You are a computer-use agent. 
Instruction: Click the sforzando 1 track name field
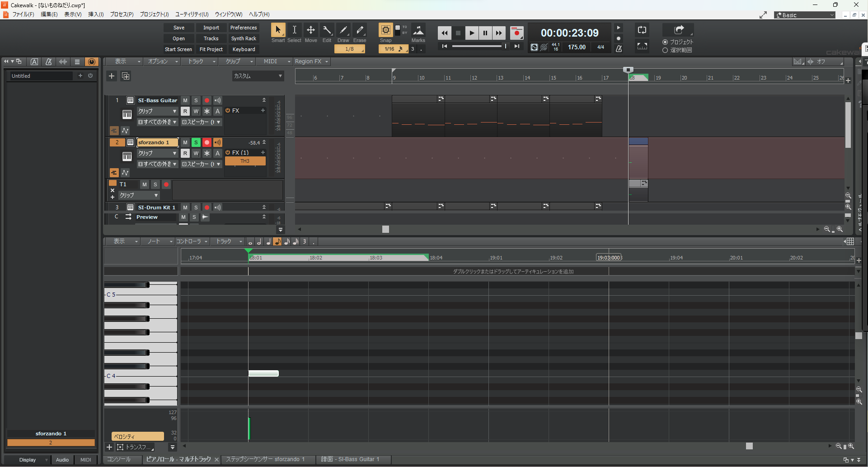coord(157,142)
